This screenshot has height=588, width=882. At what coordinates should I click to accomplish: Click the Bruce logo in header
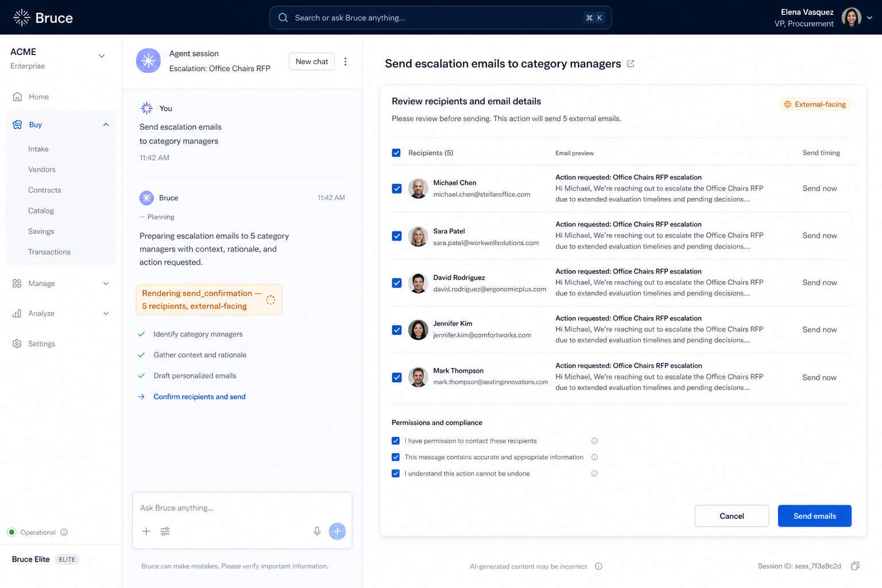43,18
